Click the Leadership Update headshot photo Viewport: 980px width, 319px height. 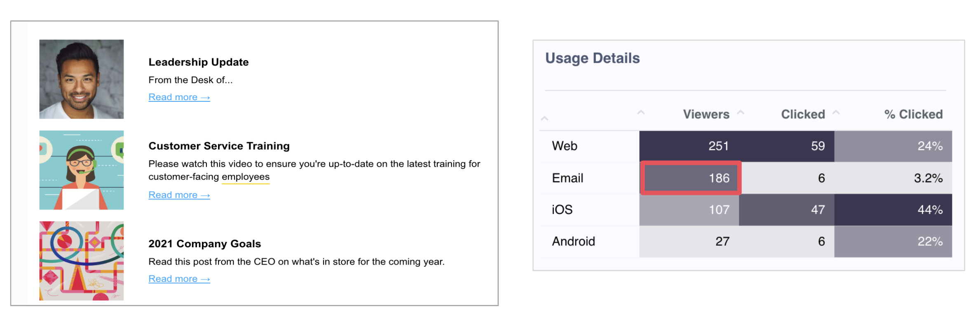[x=81, y=78]
